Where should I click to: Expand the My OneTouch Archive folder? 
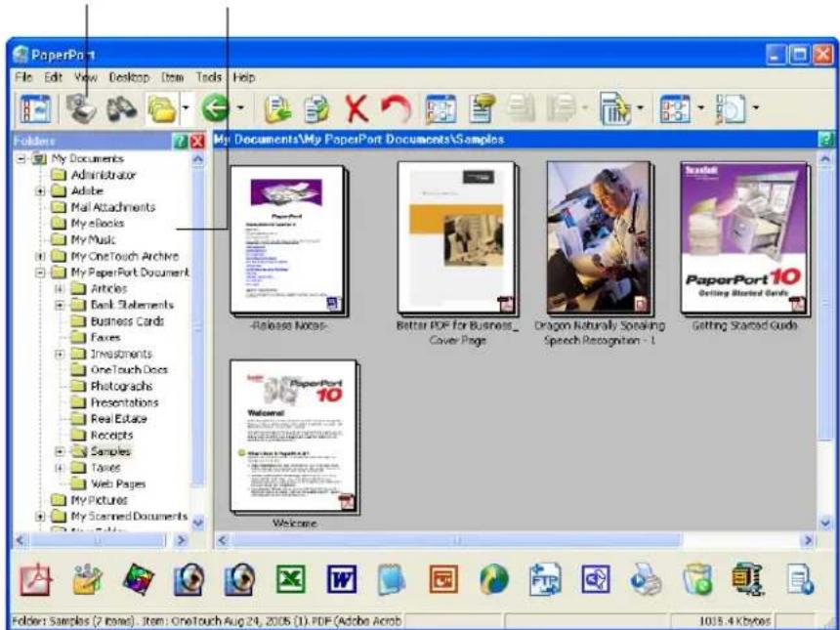coord(40,256)
